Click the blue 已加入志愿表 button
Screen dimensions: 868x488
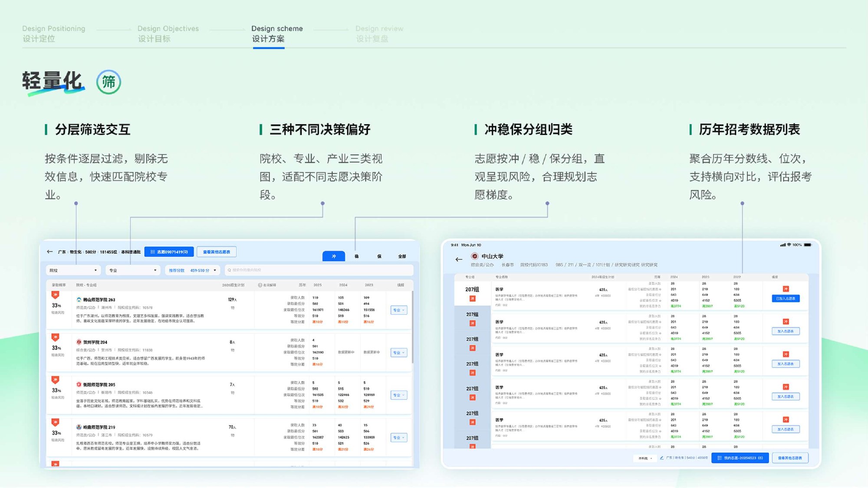tap(786, 298)
